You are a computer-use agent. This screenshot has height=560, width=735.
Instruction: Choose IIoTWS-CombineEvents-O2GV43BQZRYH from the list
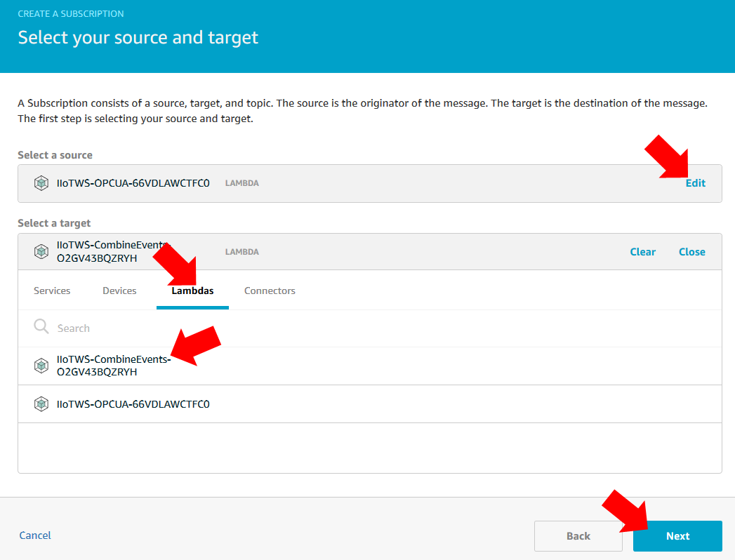click(112, 366)
